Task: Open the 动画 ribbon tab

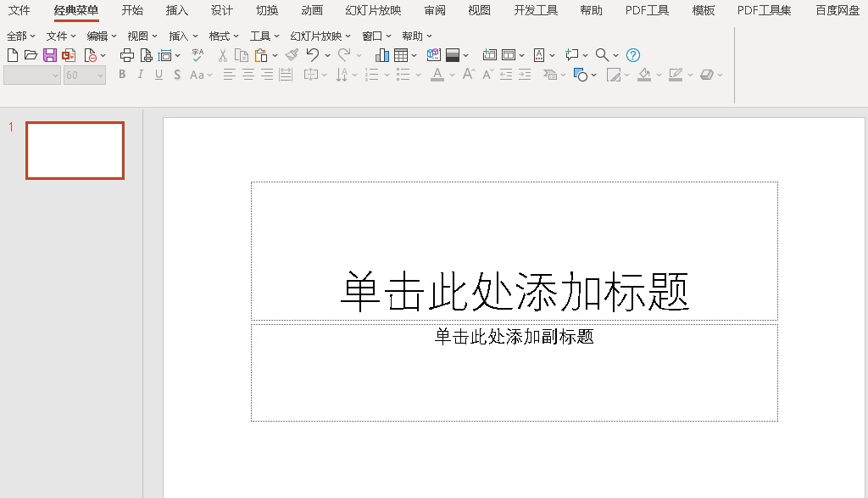Action: pos(312,10)
